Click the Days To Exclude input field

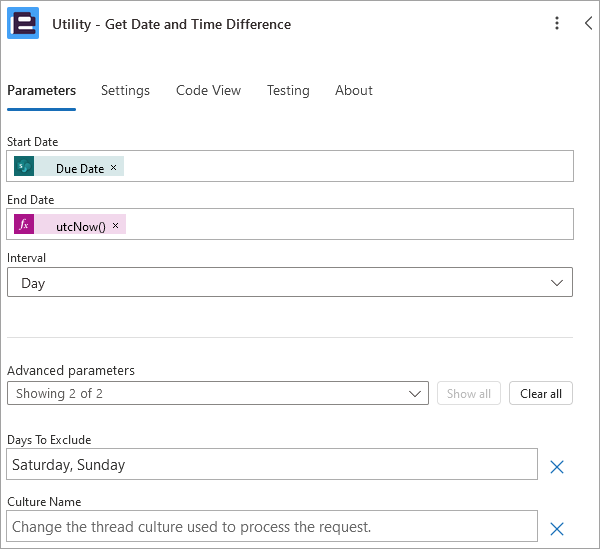click(272, 464)
